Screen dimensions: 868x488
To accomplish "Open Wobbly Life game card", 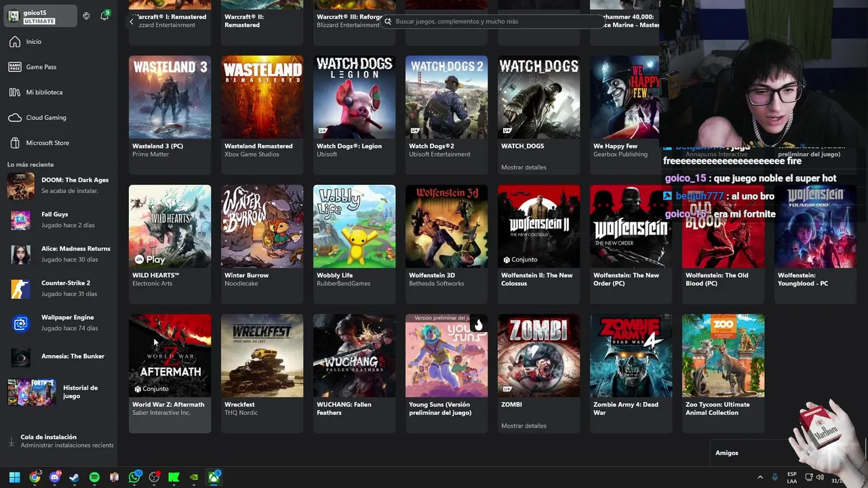I will coord(354,244).
